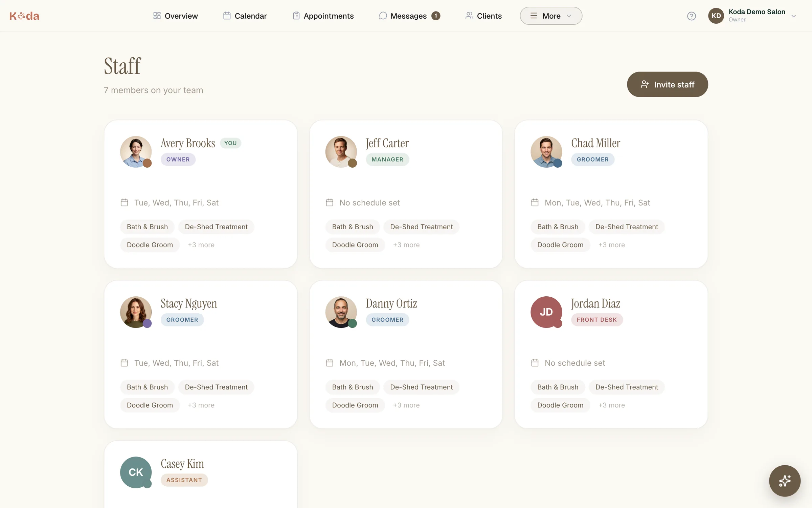The height and width of the screenshot is (508, 812).
Task: Open the Koda Demo Salon account chevron
Action: [x=793, y=16]
